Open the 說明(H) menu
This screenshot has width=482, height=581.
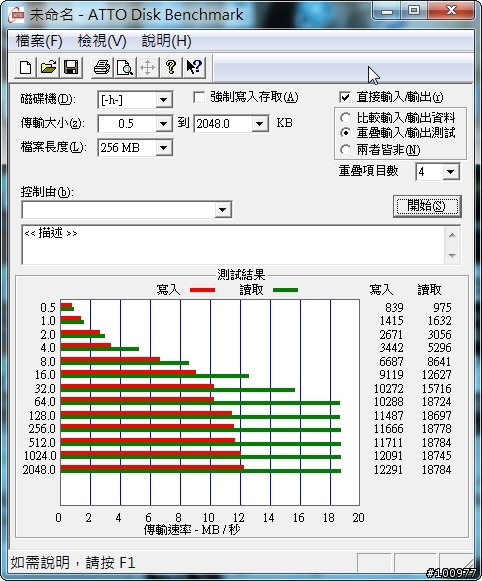(x=166, y=41)
